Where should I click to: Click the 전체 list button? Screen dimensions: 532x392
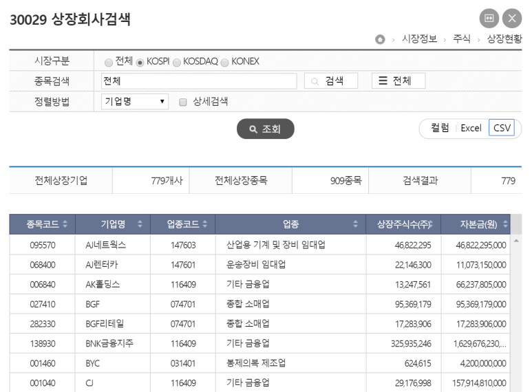click(398, 81)
